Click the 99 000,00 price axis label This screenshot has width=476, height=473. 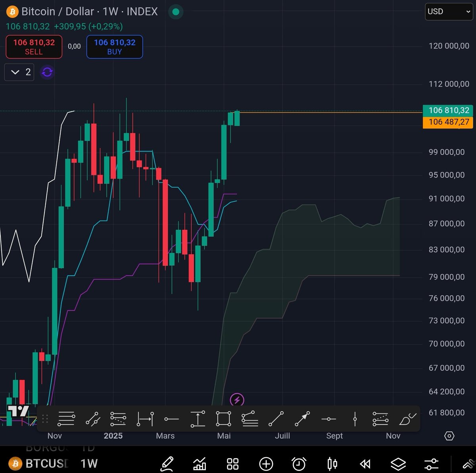click(x=446, y=152)
